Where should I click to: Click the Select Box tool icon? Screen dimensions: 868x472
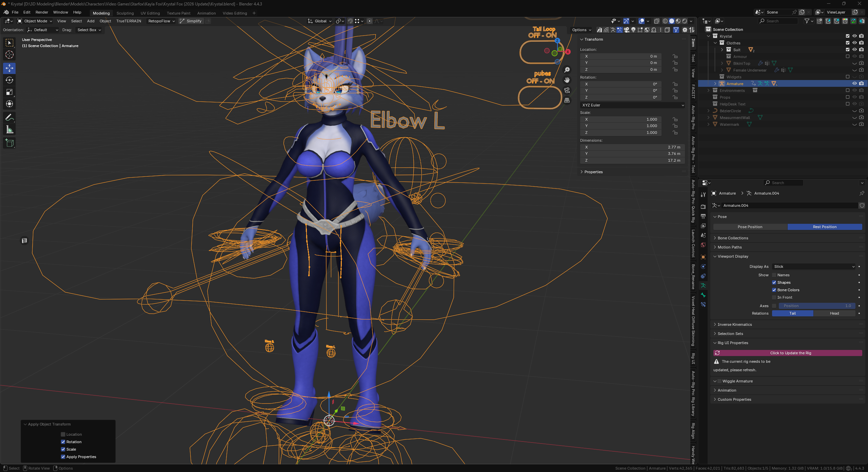click(9, 43)
